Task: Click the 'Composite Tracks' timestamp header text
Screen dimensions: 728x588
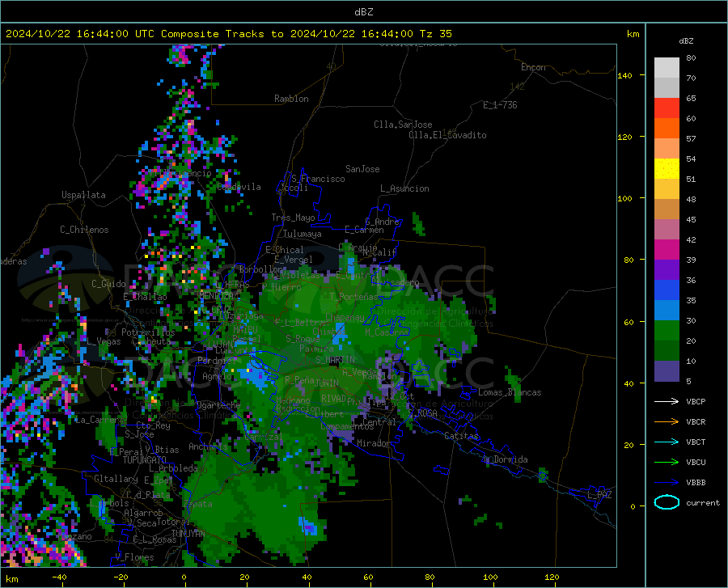Action: click(x=228, y=34)
